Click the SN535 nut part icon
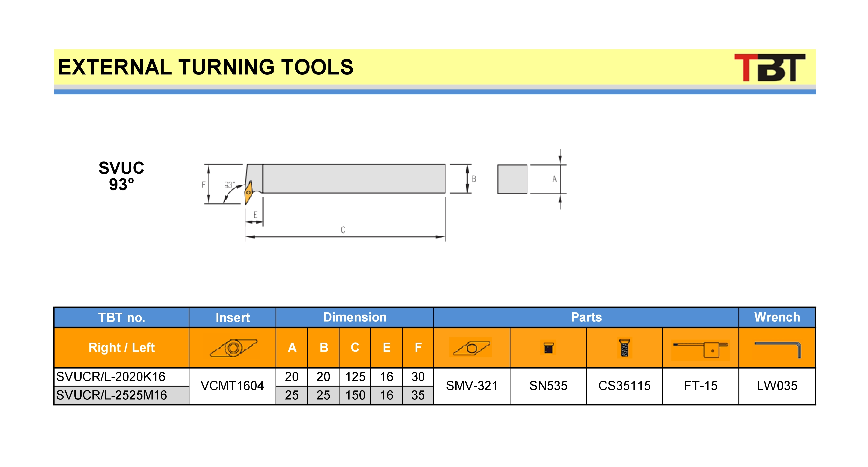Screen dimensions: 868x467 (x=548, y=348)
